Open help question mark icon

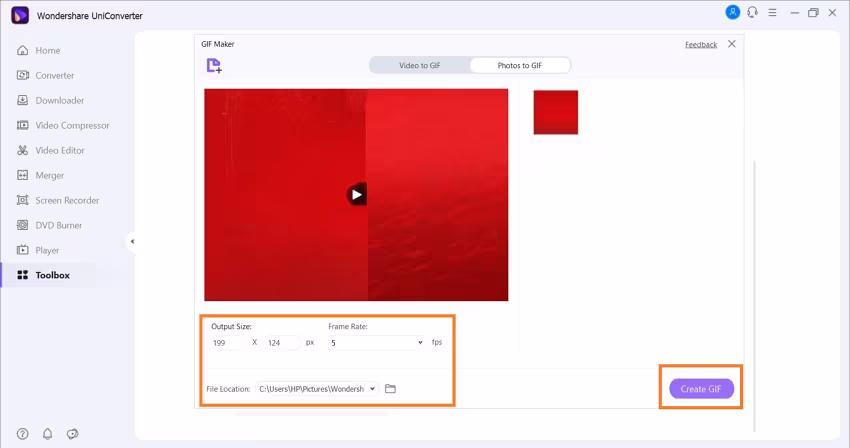click(x=22, y=433)
